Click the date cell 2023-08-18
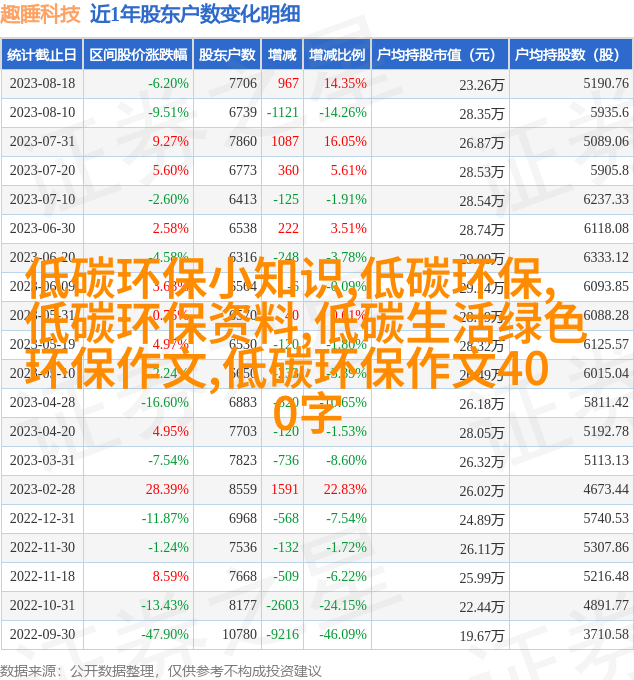This screenshot has width=634, height=680. click(42, 83)
